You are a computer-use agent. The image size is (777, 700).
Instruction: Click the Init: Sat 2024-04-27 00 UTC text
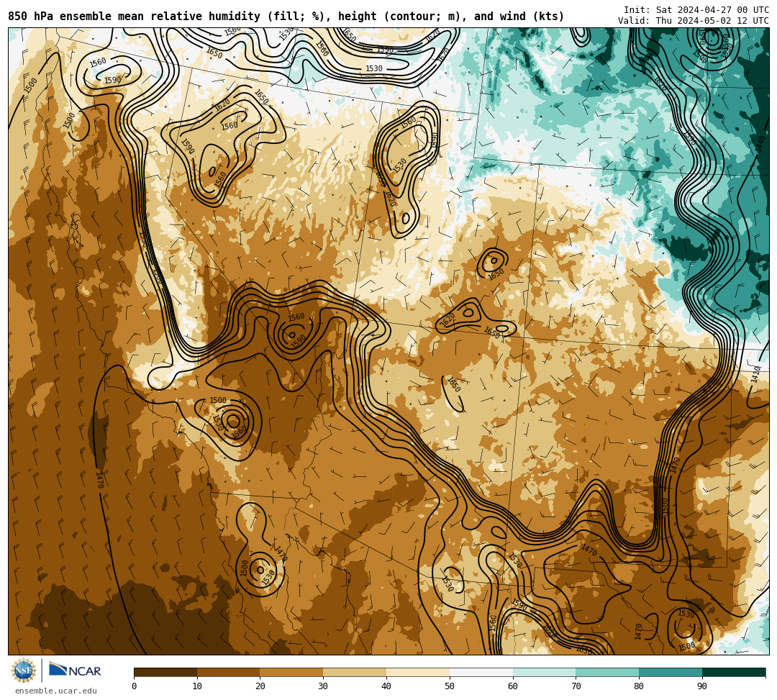pos(696,10)
